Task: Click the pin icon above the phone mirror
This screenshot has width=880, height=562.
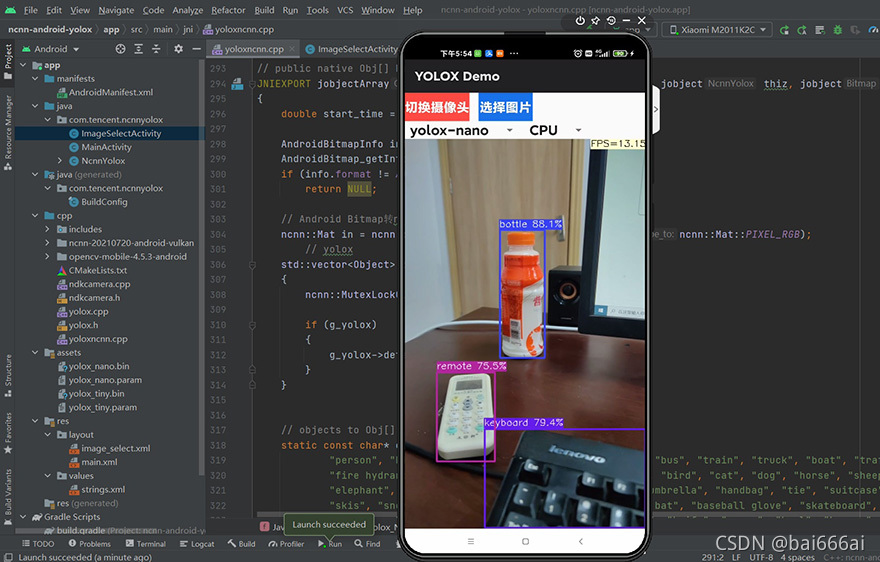Action: tap(595, 21)
